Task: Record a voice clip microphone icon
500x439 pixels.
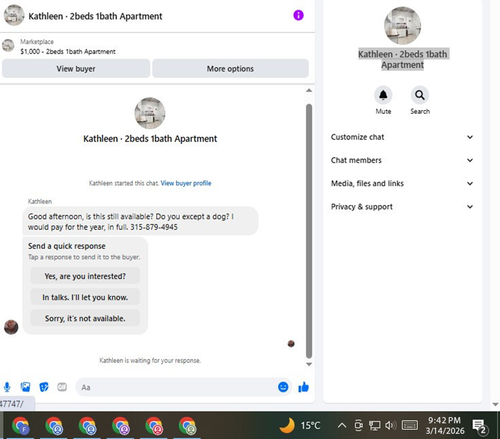Action: click(x=7, y=387)
